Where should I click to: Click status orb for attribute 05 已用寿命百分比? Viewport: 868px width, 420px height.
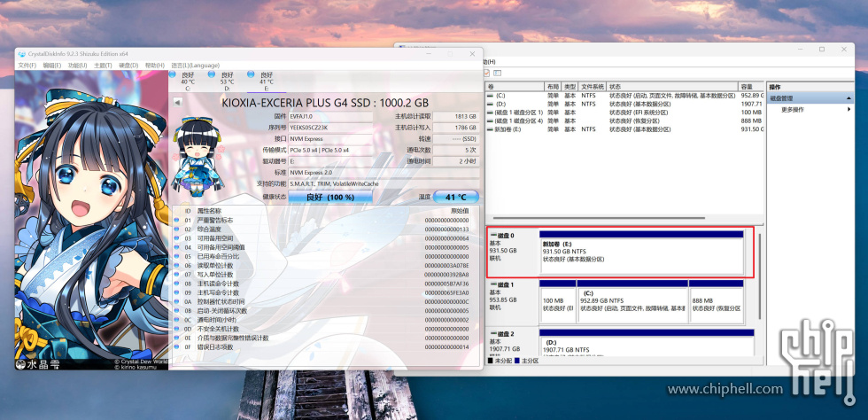(177, 257)
